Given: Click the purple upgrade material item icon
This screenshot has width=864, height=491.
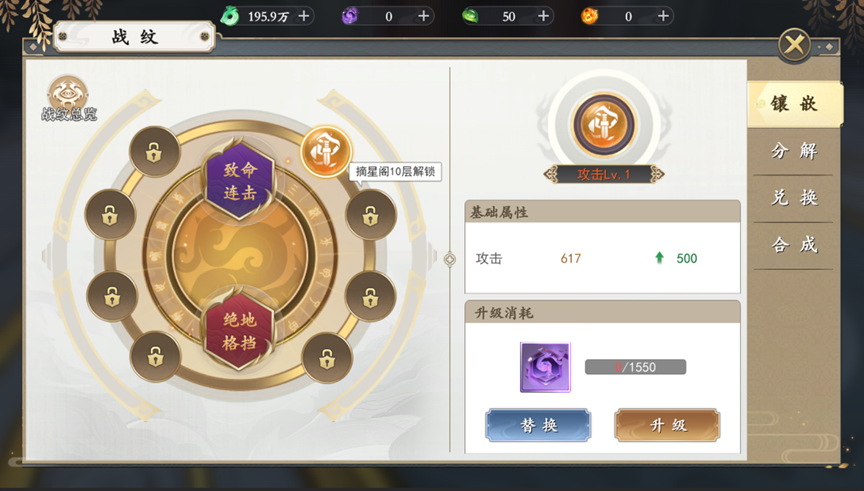Looking at the screenshot, I should (x=545, y=367).
